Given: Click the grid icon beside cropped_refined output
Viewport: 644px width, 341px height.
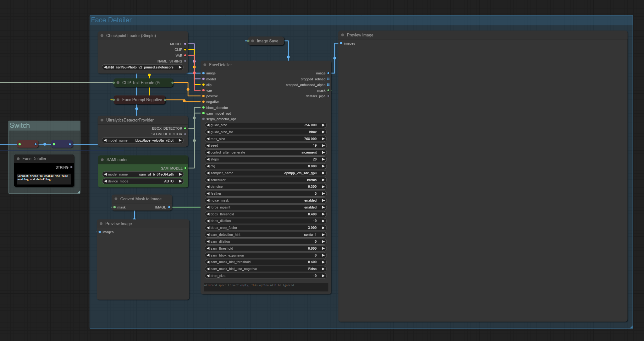Looking at the screenshot, I should pyautogui.click(x=328, y=79).
